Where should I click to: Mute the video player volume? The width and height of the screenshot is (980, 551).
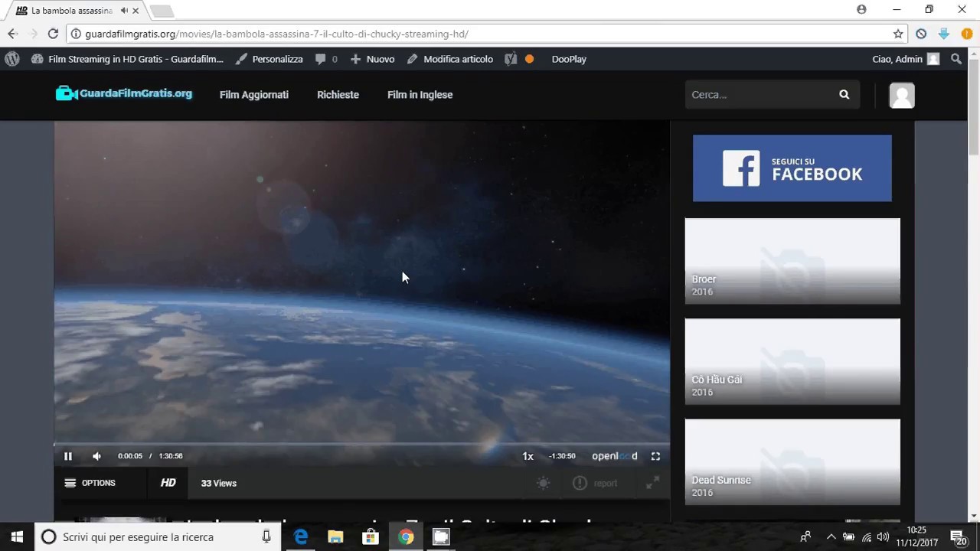[96, 456]
